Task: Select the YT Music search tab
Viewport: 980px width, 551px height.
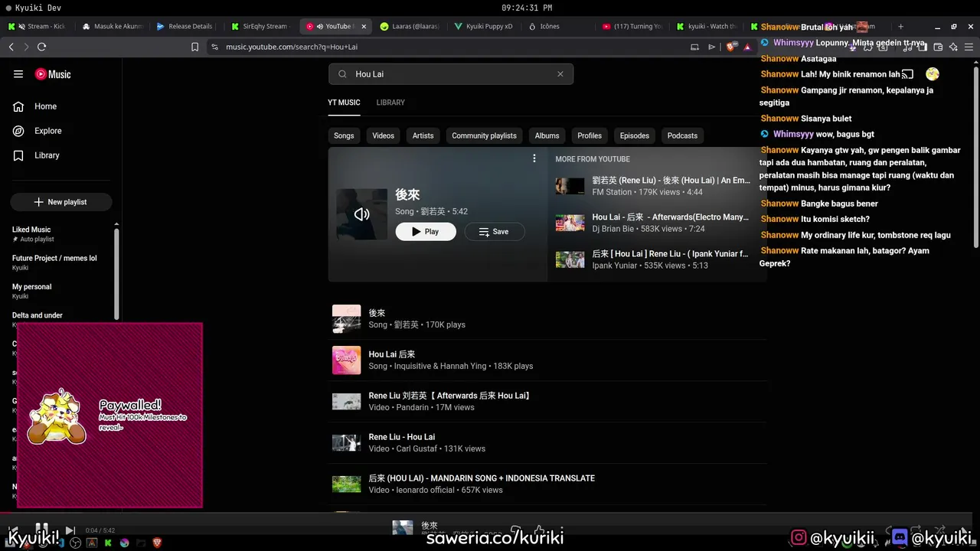Action: pyautogui.click(x=344, y=103)
